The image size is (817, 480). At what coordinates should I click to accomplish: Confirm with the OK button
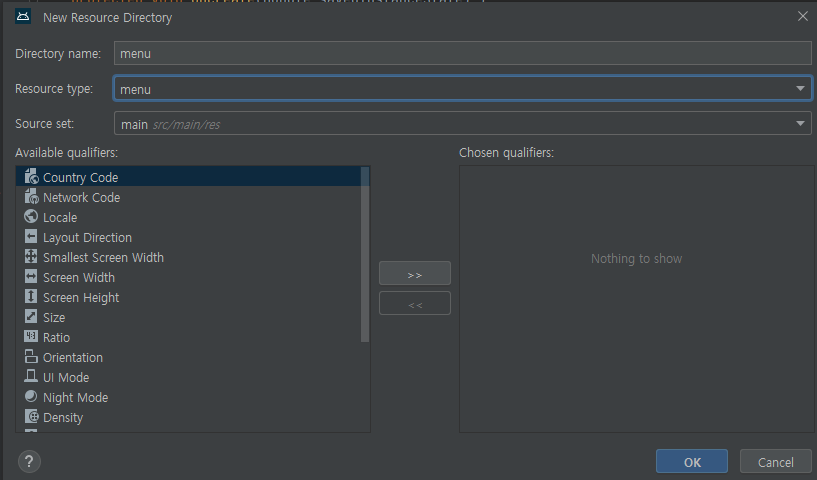pyautogui.click(x=692, y=461)
